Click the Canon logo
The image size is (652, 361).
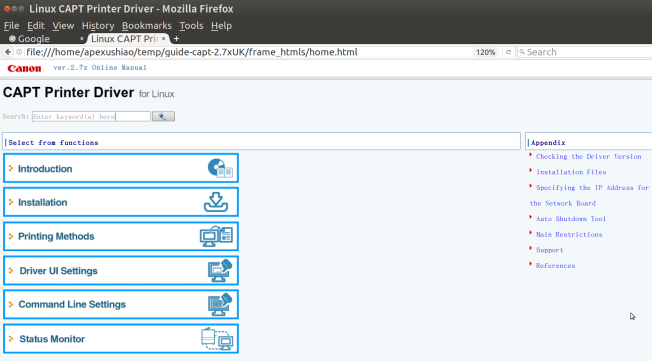click(24, 68)
